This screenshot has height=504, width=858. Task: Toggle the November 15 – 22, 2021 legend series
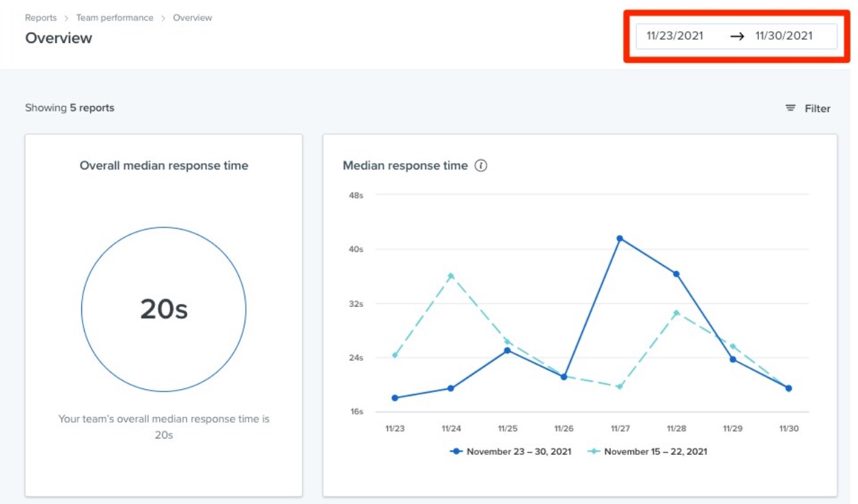(x=648, y=451)
